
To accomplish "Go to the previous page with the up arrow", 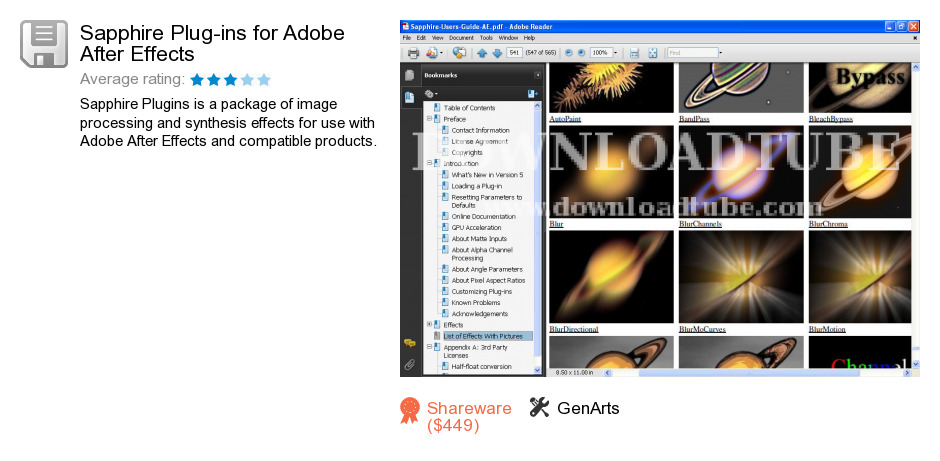I will [482, 53].
